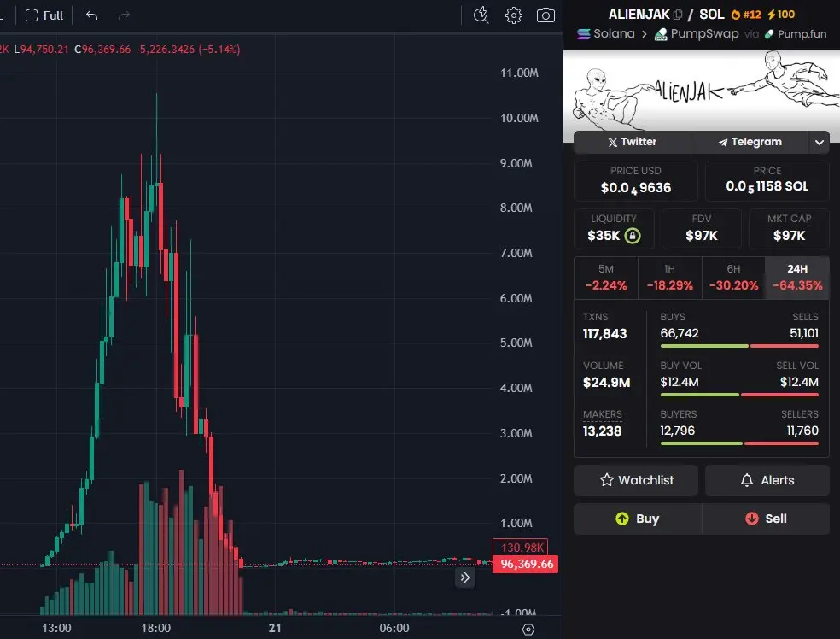
Task: Click the 06:00 time axis label
Action: (x=394, y=628)
